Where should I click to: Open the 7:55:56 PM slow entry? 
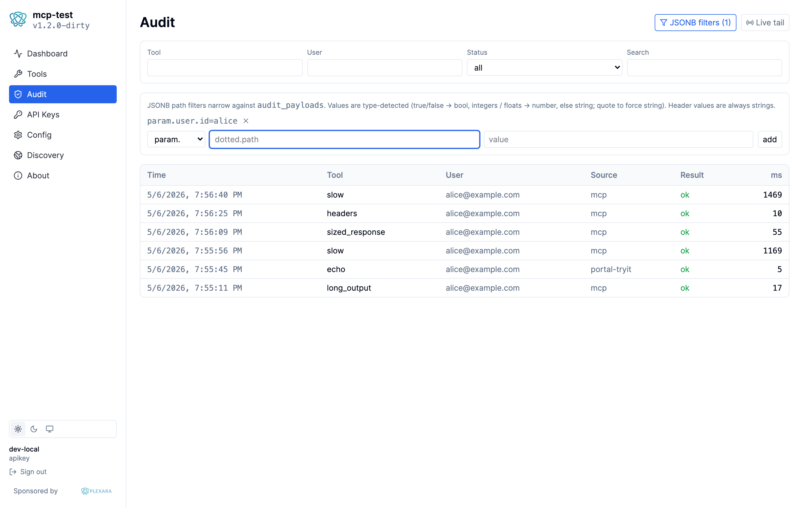(464, 251)
